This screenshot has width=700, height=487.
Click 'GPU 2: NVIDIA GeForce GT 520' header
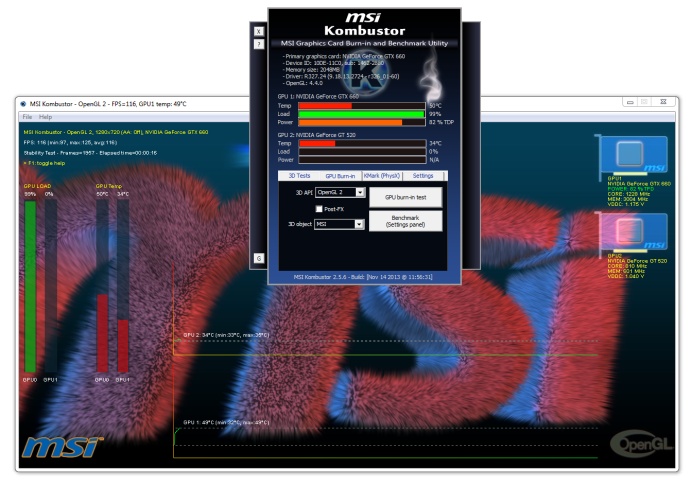click(317, 135)
